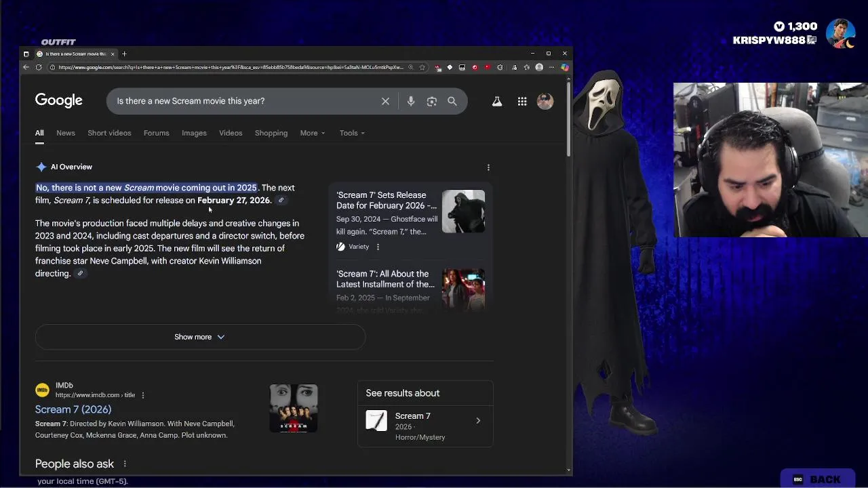
Task: Open a new browser tab
Action: [124, 54]
